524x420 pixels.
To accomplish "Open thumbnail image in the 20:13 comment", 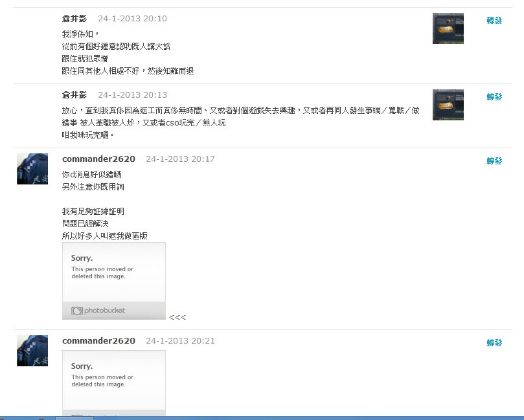I will 448,105.
